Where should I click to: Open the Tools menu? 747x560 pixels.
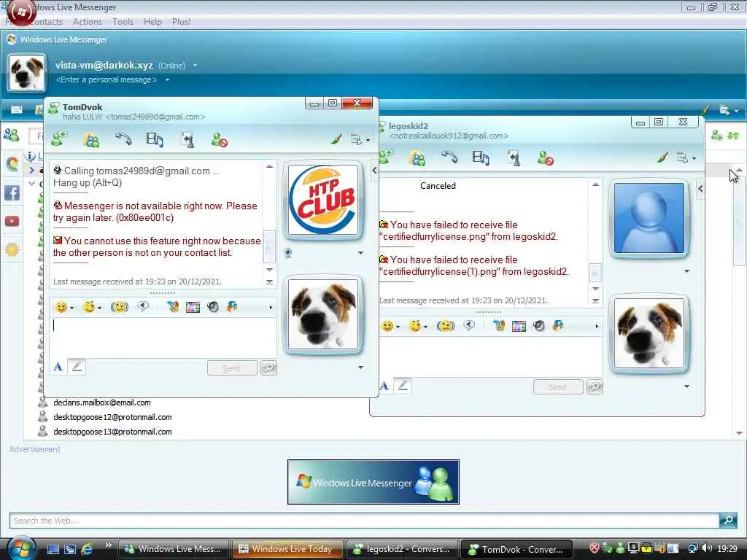[123, 22]
